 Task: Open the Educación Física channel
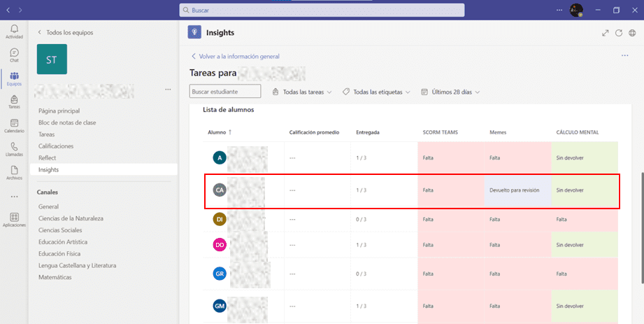59,254
